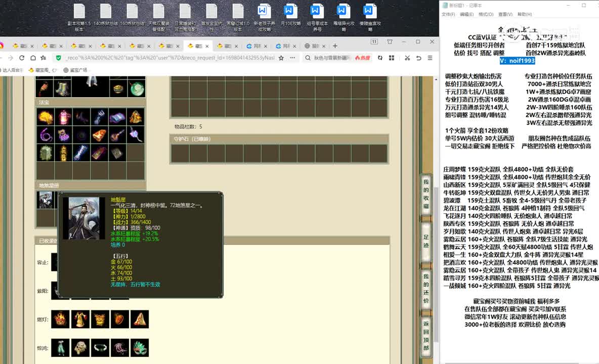Select the flame crown in 燃灯 row
Viewport: 599px width, 364px height.
coord(60,319)
